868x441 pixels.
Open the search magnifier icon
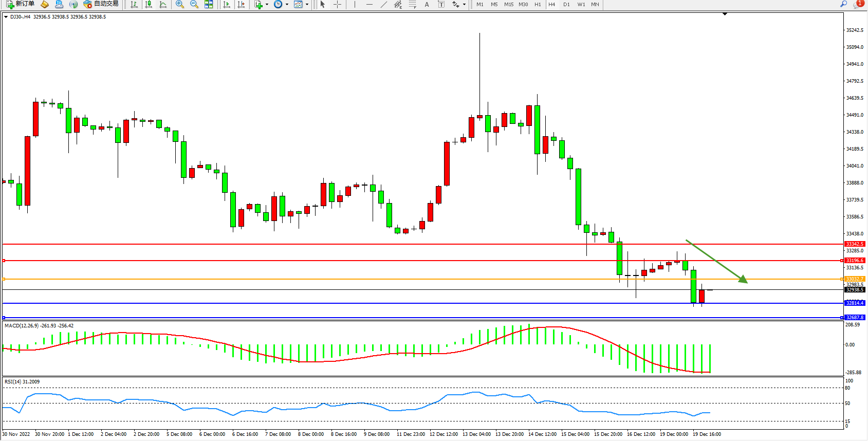(843, 4)
